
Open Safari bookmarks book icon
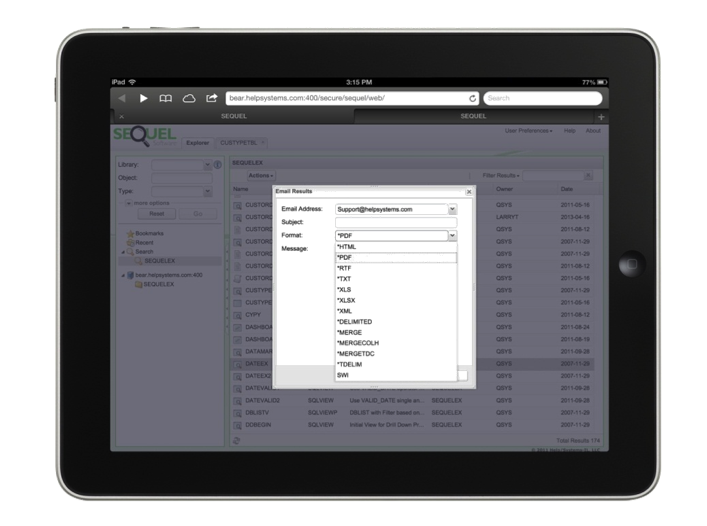point(165,98)
